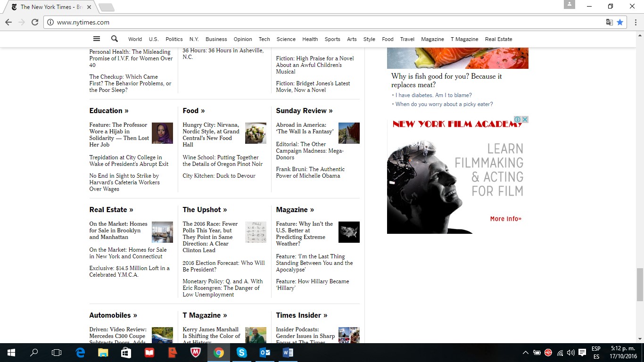Open 'Frank Bruni: Michelle Obama' article

click(x=310, y=173)
